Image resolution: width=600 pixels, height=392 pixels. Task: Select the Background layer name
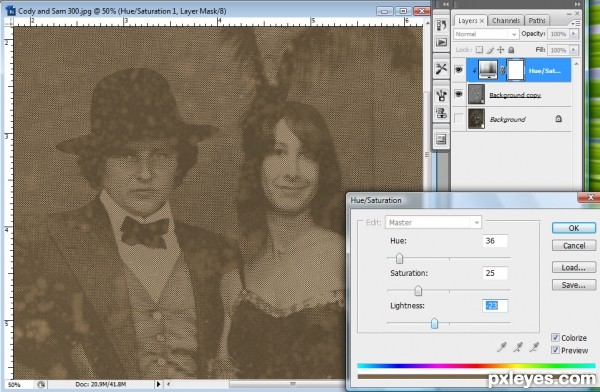(507, 119)
